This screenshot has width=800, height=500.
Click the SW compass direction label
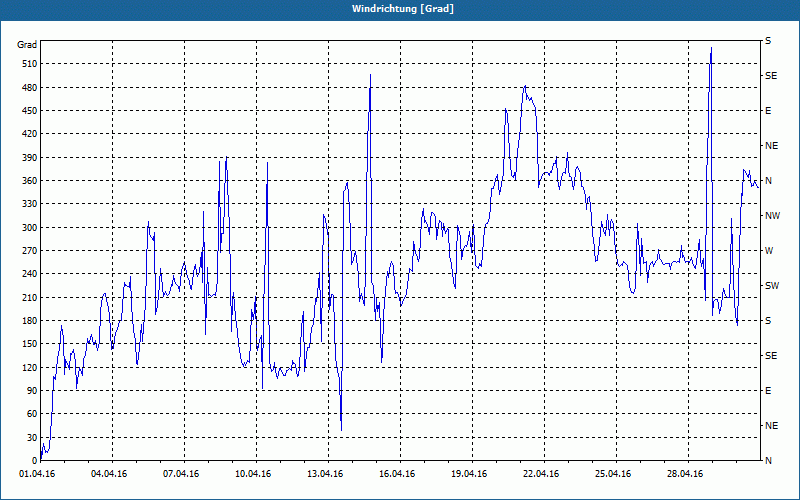tap(772, 286)
